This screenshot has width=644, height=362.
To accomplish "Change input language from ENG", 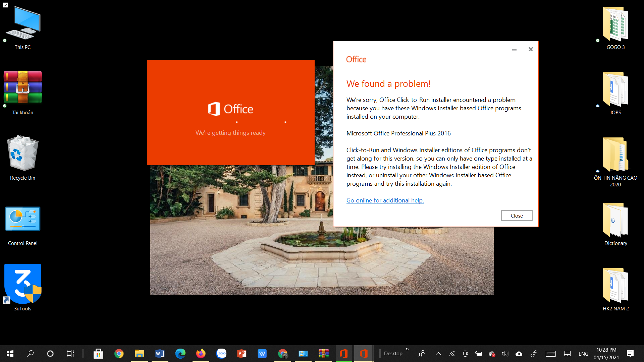I will 583,354.
